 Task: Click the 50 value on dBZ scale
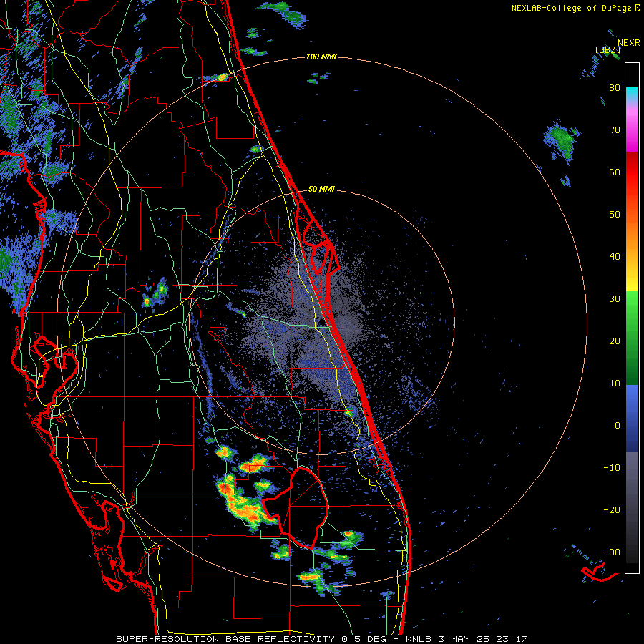click(615, 215)
